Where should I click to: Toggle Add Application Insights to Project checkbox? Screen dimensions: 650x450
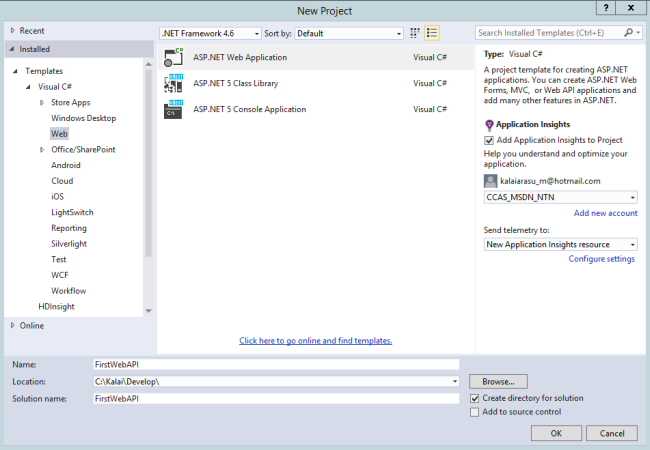pos(489,140)
